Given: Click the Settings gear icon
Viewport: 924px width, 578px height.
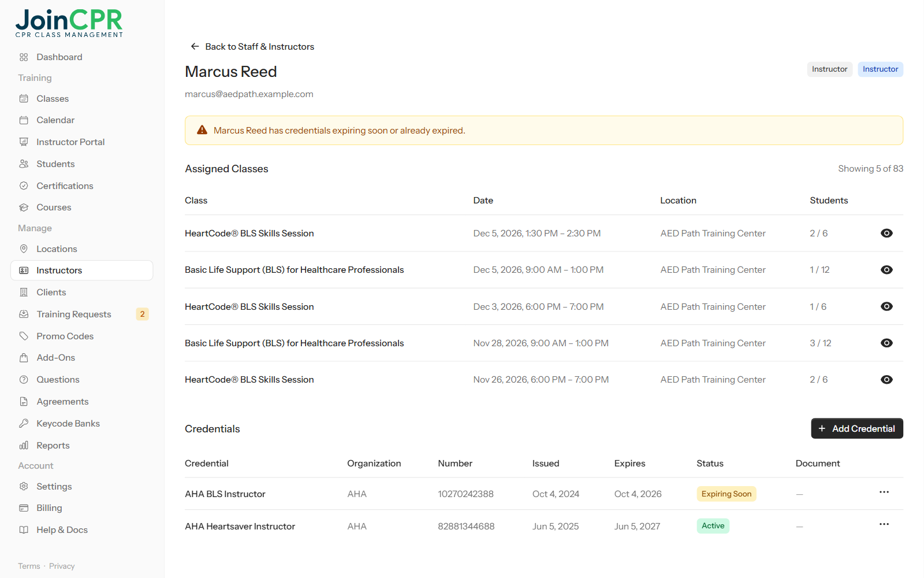Looking at the screenshot, I should 24,487.
